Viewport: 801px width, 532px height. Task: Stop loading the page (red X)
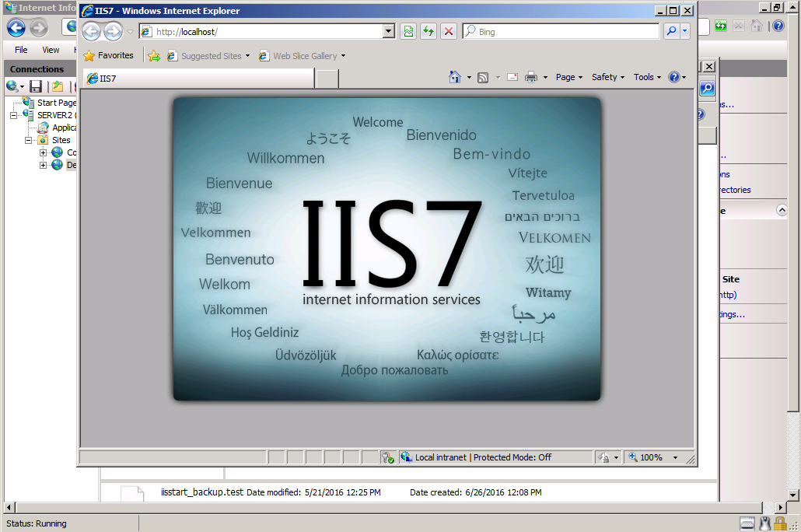pyautogui.click(x=449, y=32)
